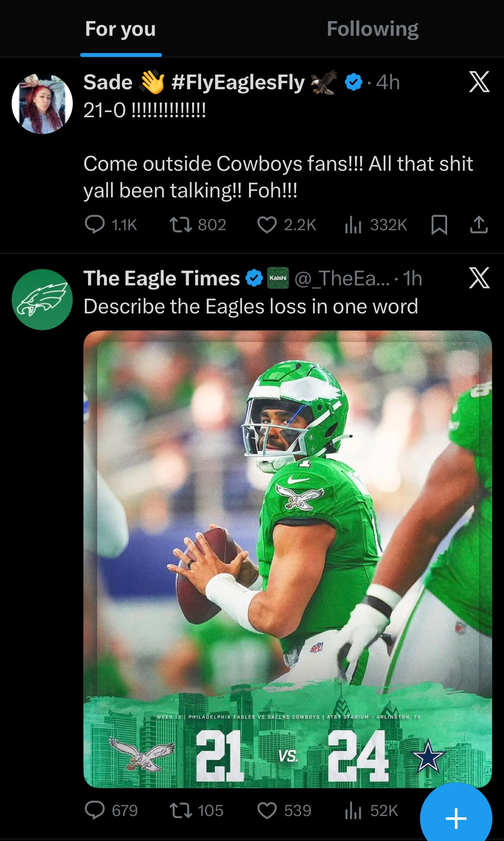
Task: Open Sade's profile picture
Action: 42,104
